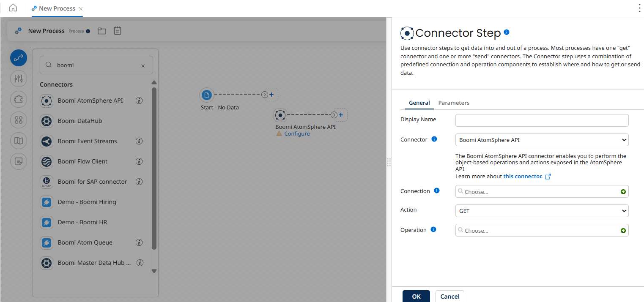
Task: Click inside the Display Name field
Action: (542, 120)
